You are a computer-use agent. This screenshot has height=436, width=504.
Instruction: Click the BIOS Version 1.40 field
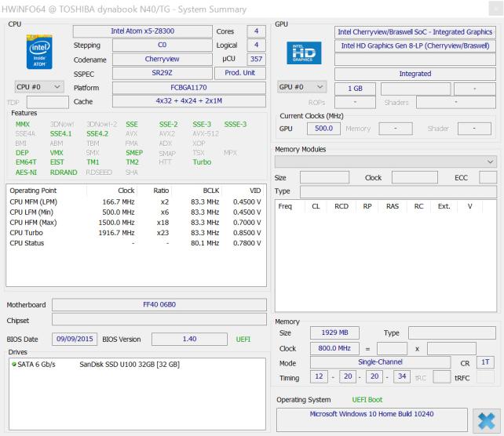(188, 339)
